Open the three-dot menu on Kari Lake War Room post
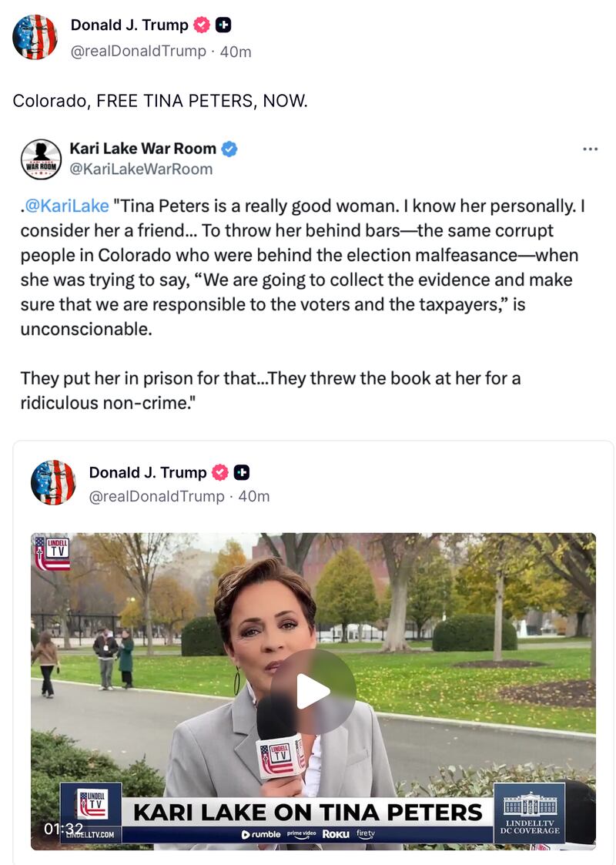 tap(590, 149)
